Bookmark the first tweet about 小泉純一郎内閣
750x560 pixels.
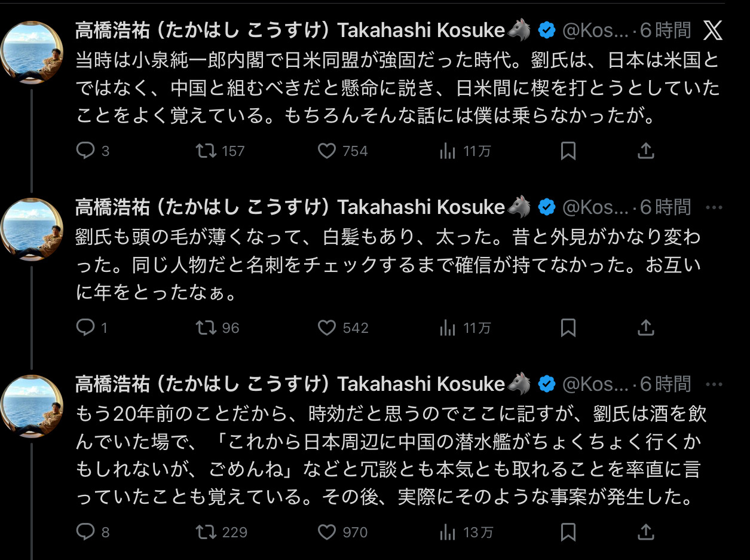pyautogui.click(x=568, y=151)
